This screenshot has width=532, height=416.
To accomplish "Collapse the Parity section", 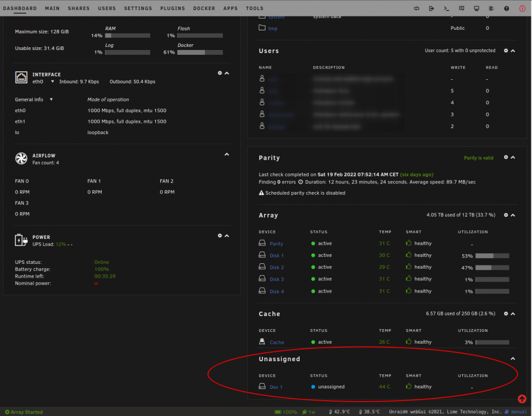I will (513, 157).
